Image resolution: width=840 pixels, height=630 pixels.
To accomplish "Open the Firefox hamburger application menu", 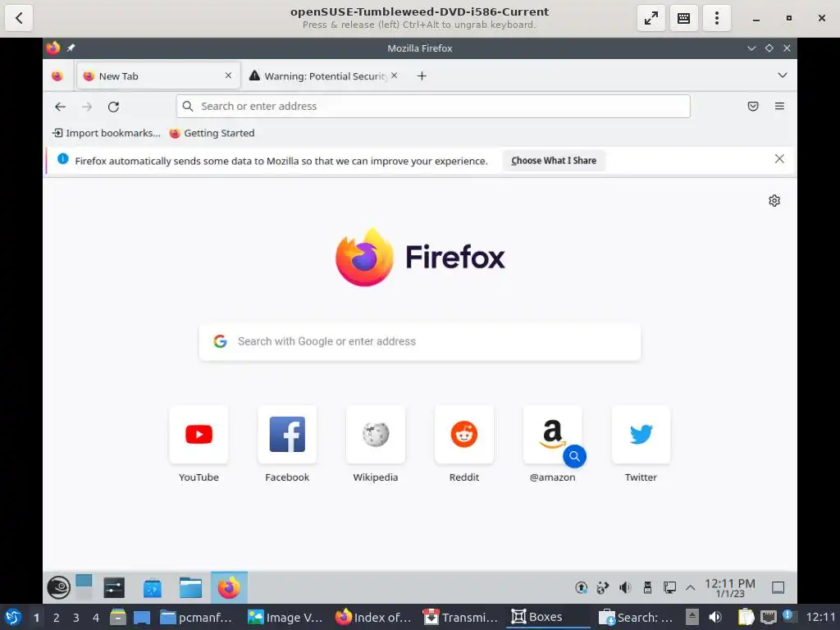I will (779, 106).
